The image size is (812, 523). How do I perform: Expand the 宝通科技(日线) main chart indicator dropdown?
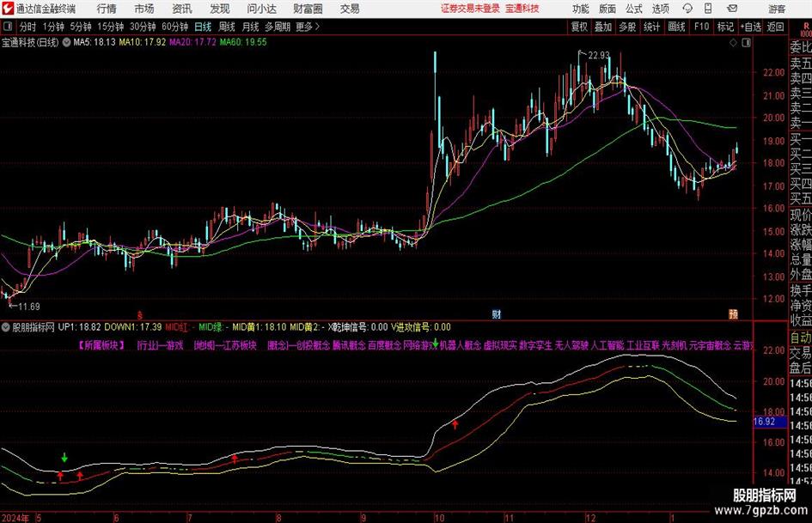[66, 42]
